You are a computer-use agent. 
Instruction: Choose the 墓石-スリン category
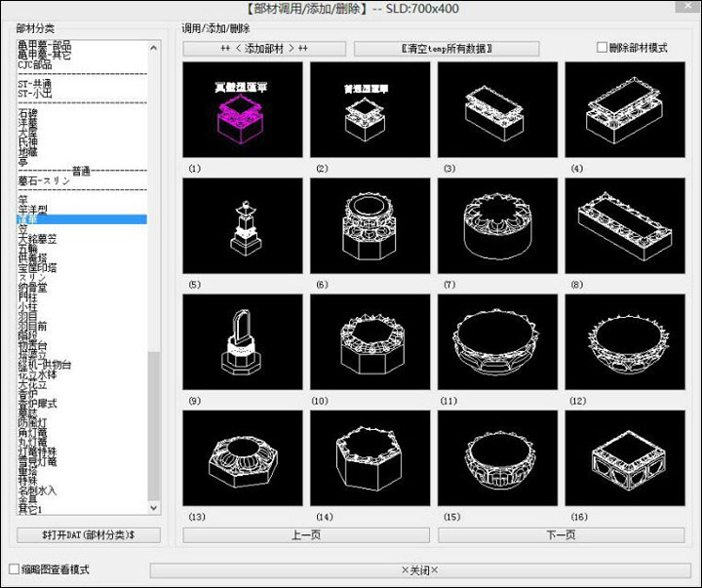[44, 181]
